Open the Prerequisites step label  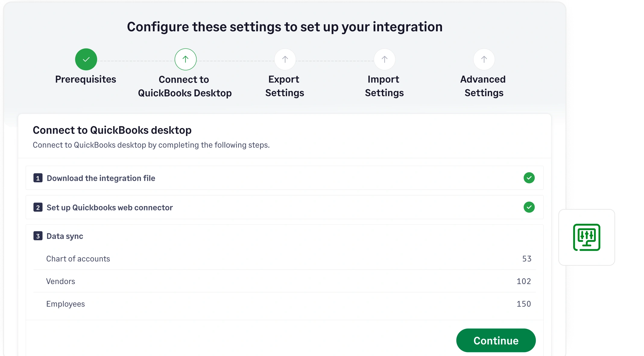point(86,79)
